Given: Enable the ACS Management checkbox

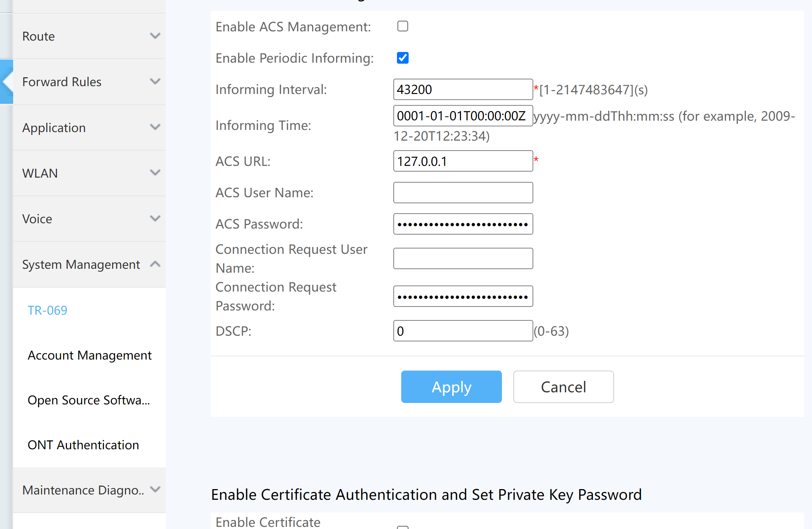Looking at the screenshot, I should click(403, 26).
